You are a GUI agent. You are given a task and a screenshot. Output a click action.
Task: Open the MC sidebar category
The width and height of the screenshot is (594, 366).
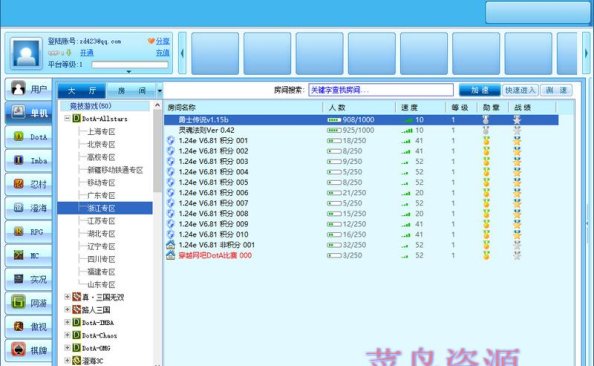(28, 255)
